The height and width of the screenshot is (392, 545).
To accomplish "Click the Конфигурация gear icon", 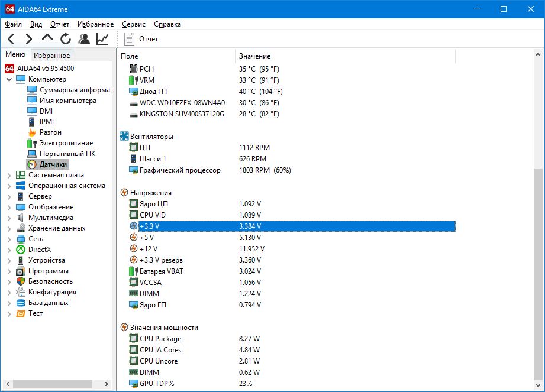I will [x=21, y=292].
